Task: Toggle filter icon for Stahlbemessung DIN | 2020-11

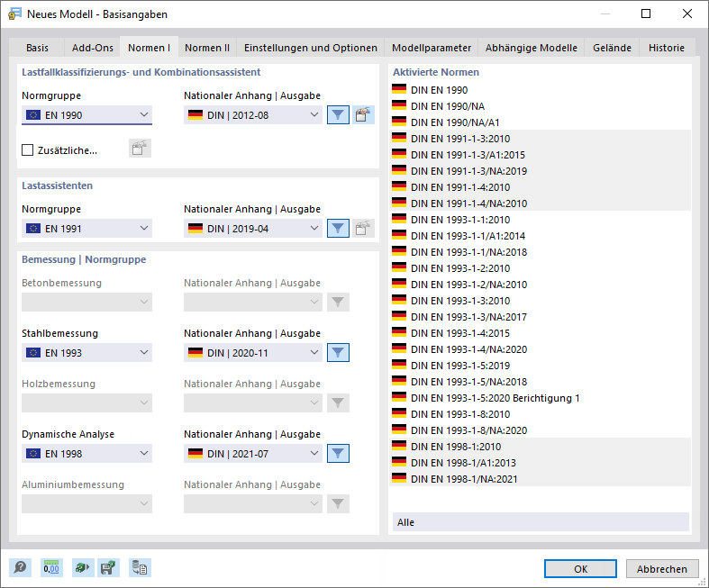Action: coord(338,352)
